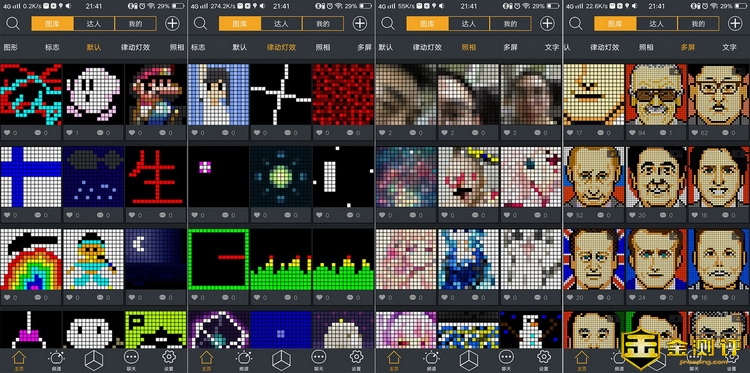The width and height of the screenshot is (750, 373).
Task: Open 设置 settings on the 照相 screen
Action: (544, 361)
